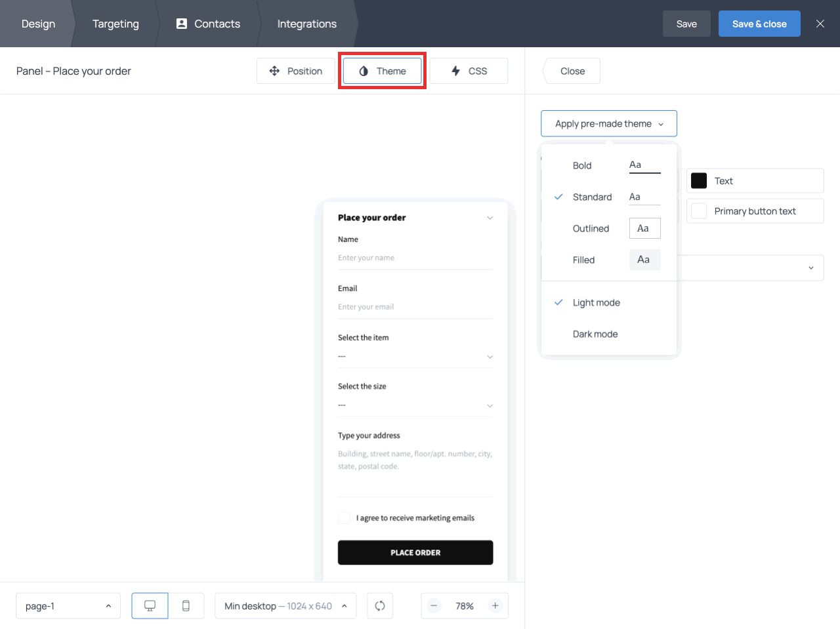Enable Dark mode theme option
Viewport: 840px width, 629px height.
pos(595,334)
